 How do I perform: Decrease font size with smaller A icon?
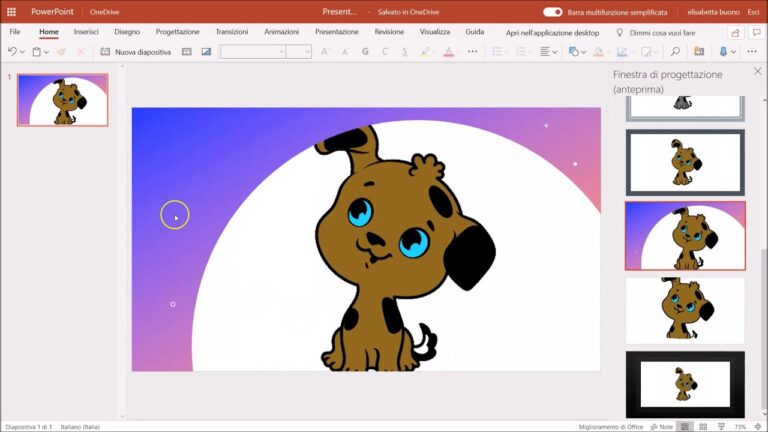(345, 51)
